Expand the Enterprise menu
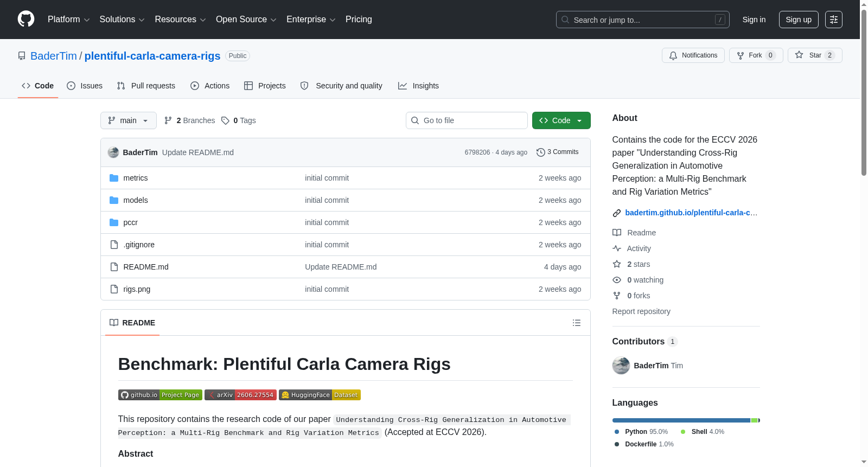The height and width of the screenshot is (467, 868). point(311,20)
